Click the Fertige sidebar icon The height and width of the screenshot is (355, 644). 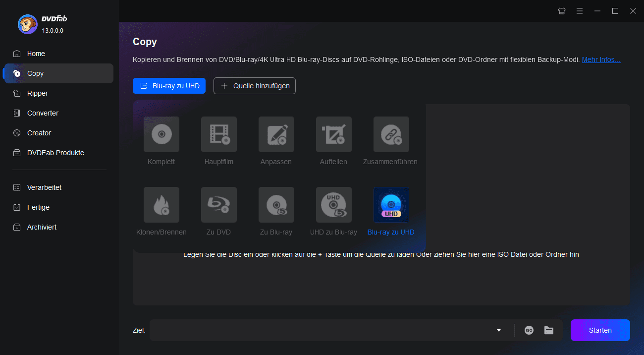coord(17,207)
